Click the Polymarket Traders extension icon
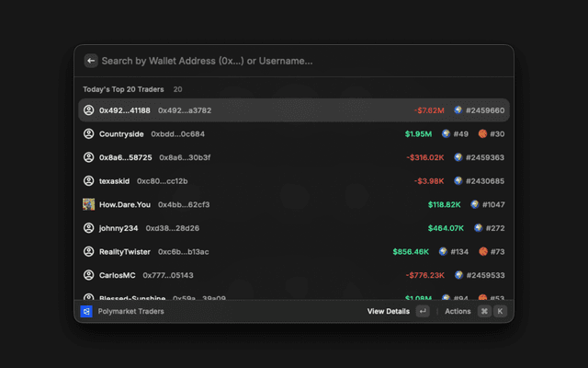This screenshot has width=588, height=368. (86, 312)
